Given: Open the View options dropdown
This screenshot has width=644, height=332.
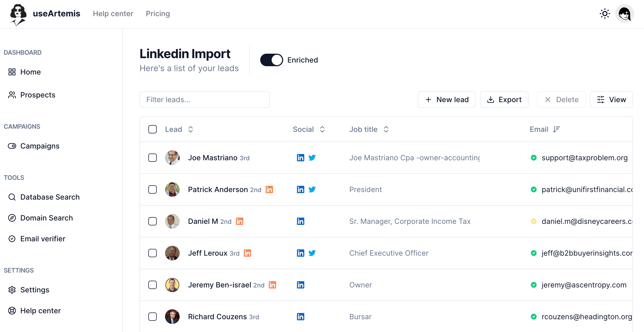Looking at the screenshot, I should pyautogui.click(x=611, y=100).
